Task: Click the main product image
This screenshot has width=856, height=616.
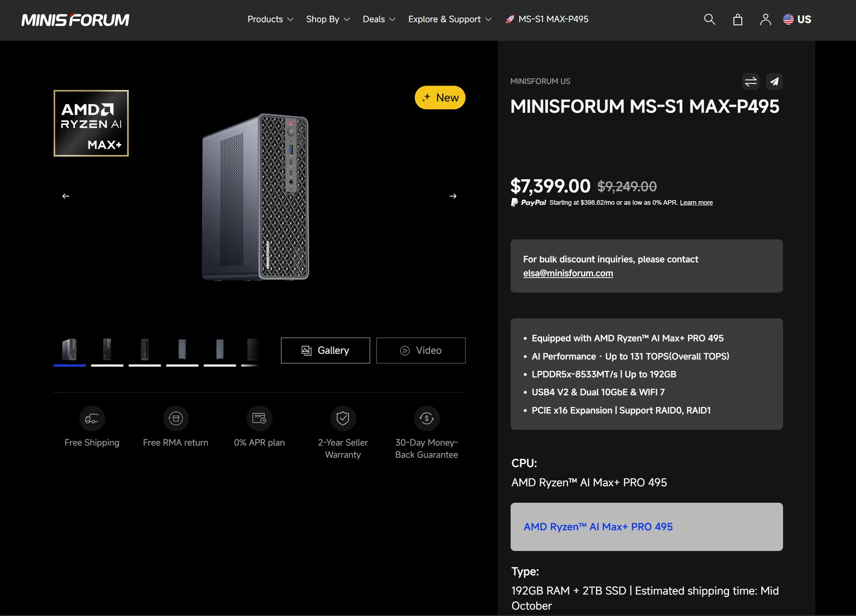Action: click(256, 197)
